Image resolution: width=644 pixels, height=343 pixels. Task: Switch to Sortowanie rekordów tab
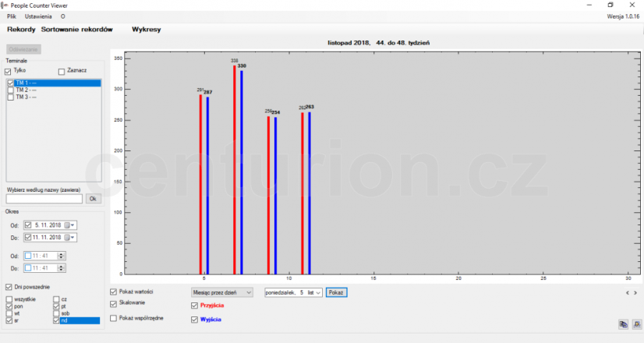(77, 30)
